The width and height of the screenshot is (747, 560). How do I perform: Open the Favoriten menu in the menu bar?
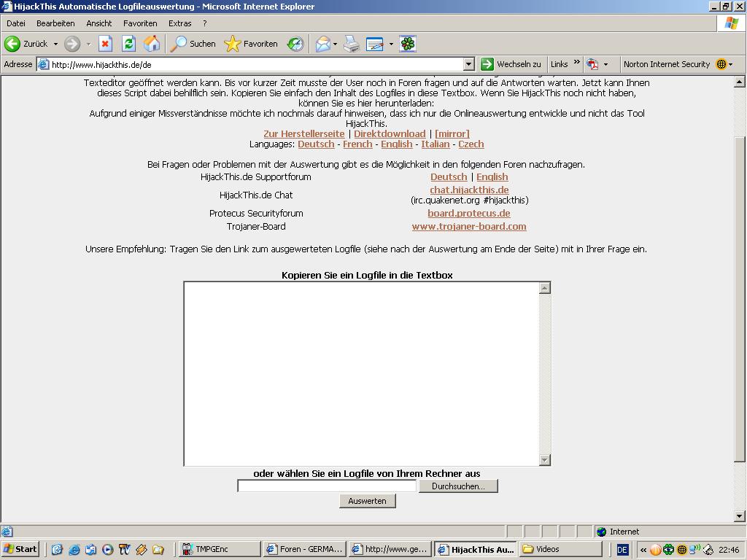(140, 23)
